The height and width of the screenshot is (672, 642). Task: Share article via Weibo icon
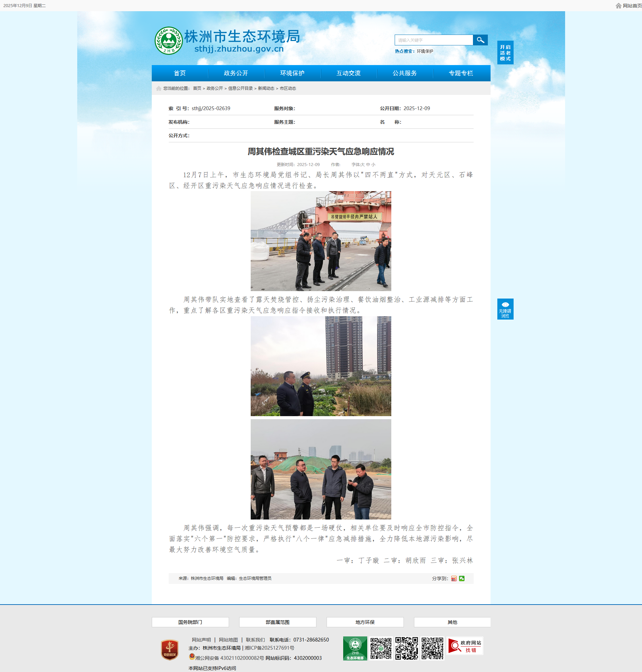454,578
